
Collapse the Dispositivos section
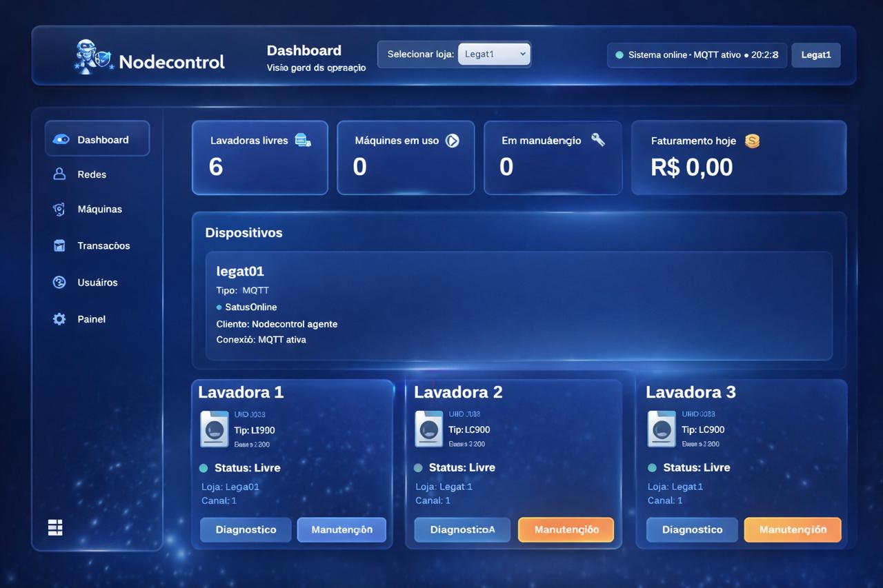[244, 232]
